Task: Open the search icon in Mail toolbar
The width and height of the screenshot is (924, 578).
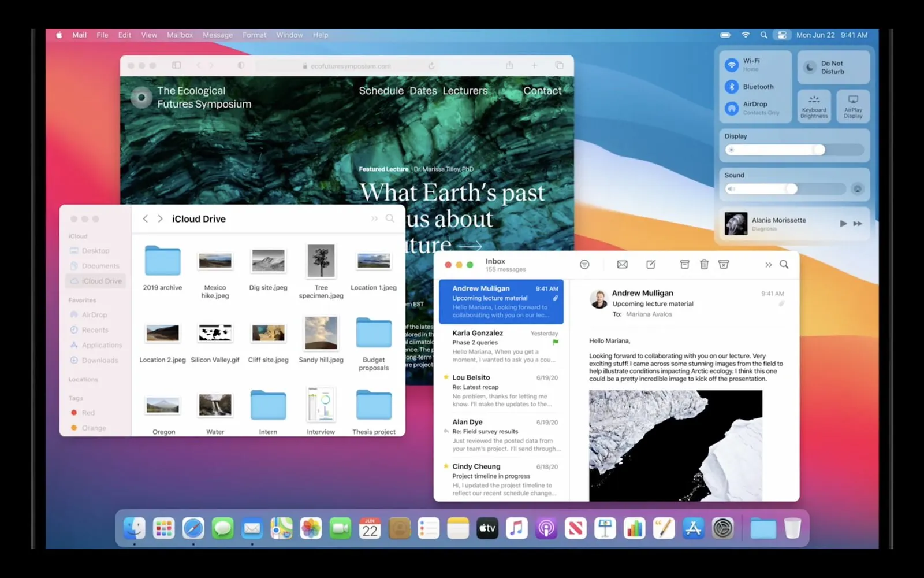Action: pyautogui.click(x=784, y=265)
